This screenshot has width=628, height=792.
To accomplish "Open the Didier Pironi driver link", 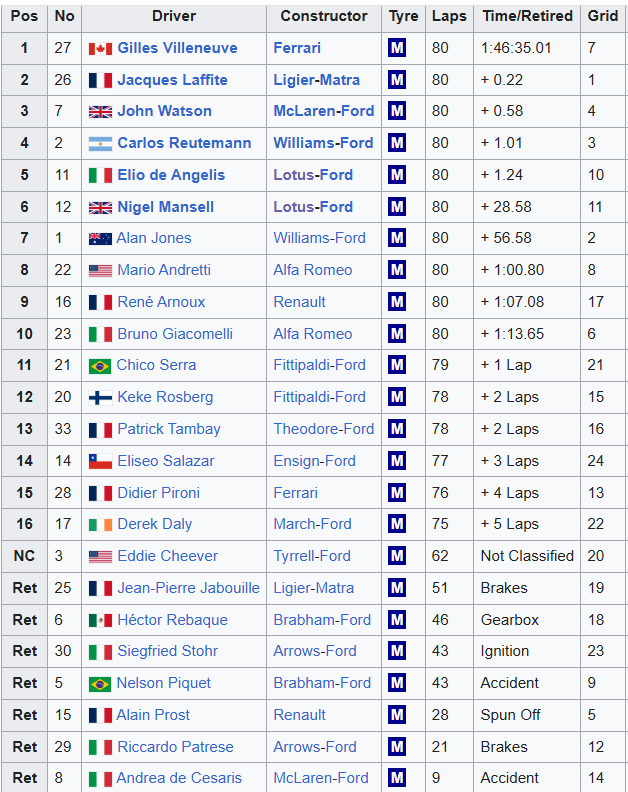I will click(158, 492).
